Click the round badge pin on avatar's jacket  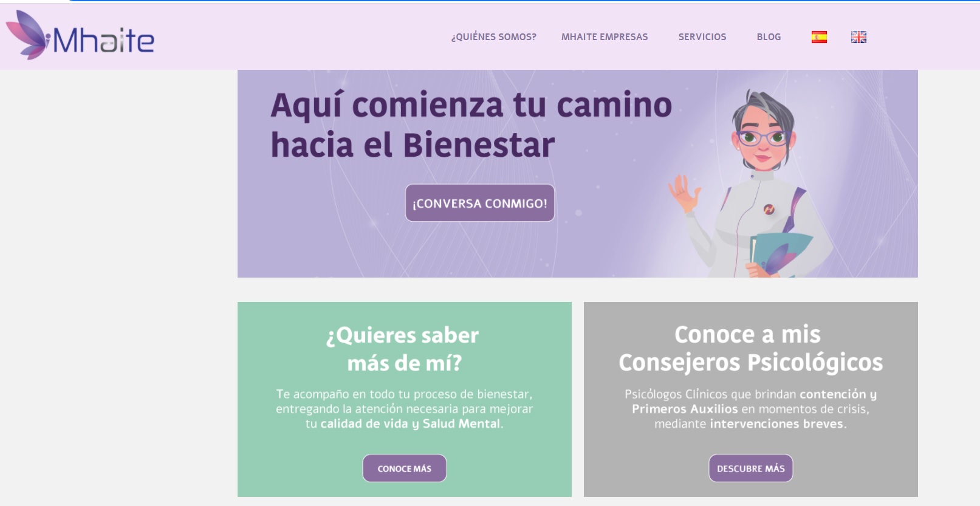[x=769, y=210]
